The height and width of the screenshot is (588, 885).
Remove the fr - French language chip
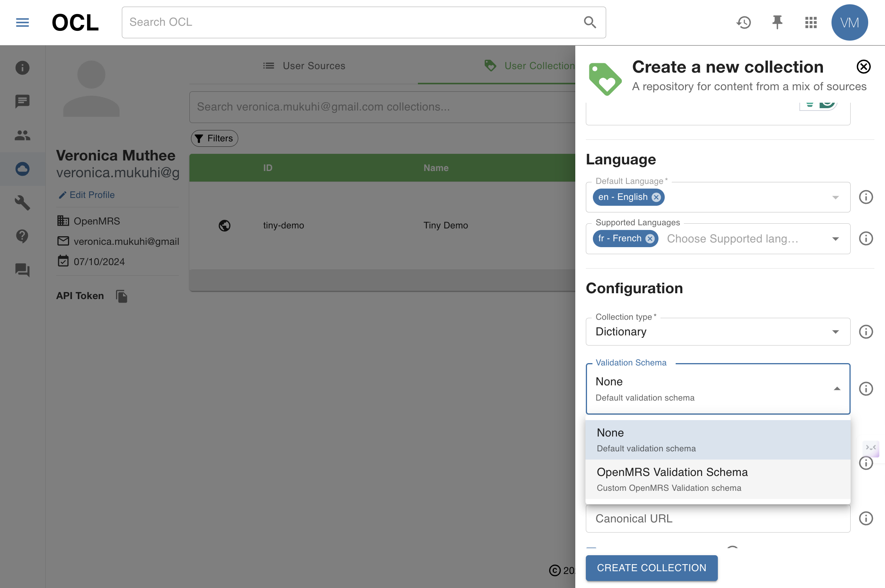click(650, 239)
